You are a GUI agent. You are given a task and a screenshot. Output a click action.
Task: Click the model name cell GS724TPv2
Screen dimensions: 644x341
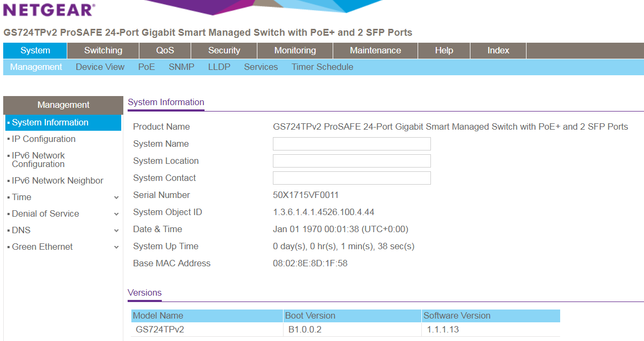160,330
